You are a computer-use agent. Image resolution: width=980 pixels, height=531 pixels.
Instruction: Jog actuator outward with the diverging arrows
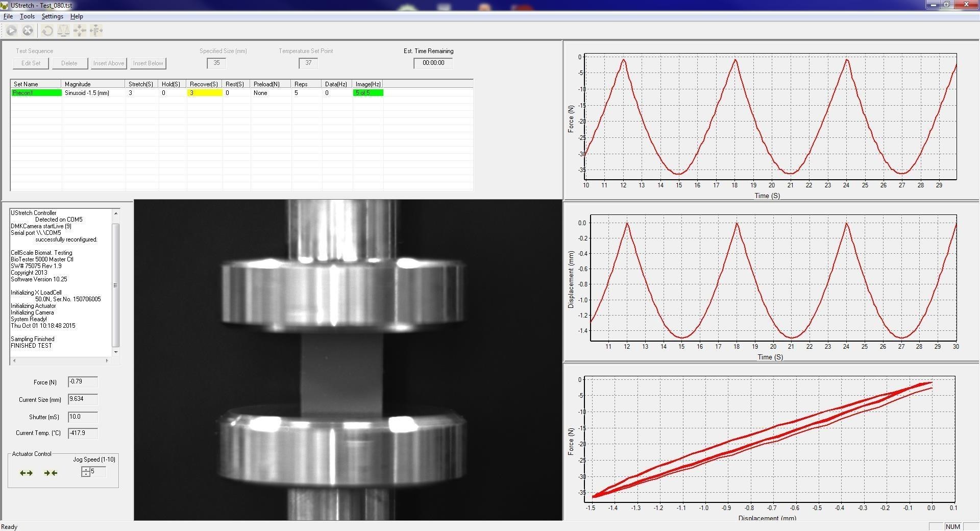click(x=26, y=473)
